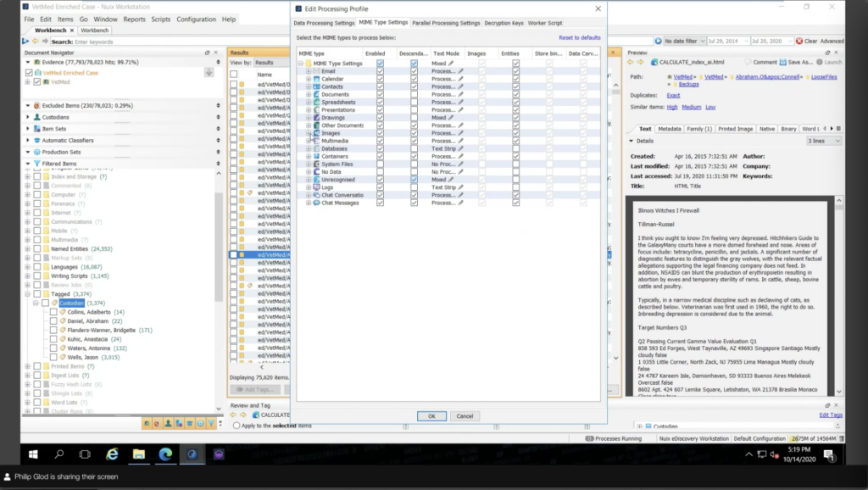
Task: Uncheck the VetMed Enriched Case checkbox
Action: click(x=29, y=73)
